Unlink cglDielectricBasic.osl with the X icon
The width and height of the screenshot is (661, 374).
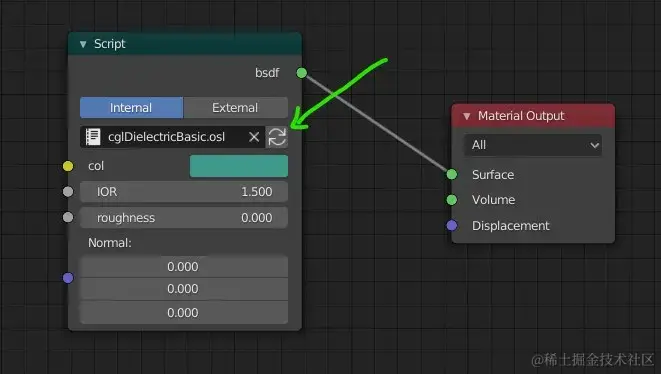[x=254, y=137]
